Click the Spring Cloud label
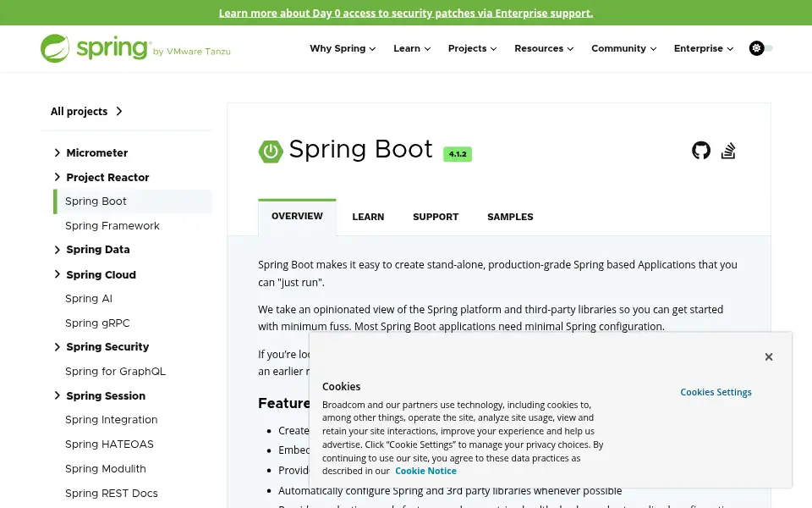The width and height of the screenshot is (812, 508). (x=101, y=274)
